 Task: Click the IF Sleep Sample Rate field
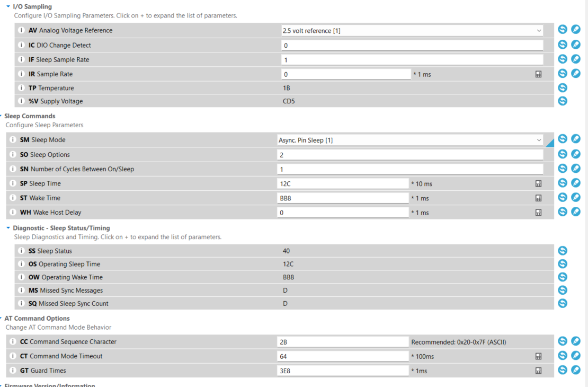(412, 60)
